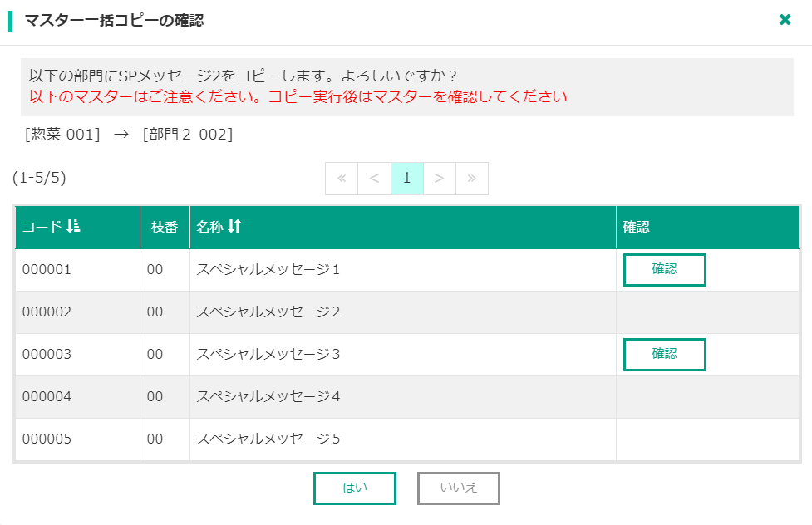Cancel copy with いいえ button

tap(459, 488)
